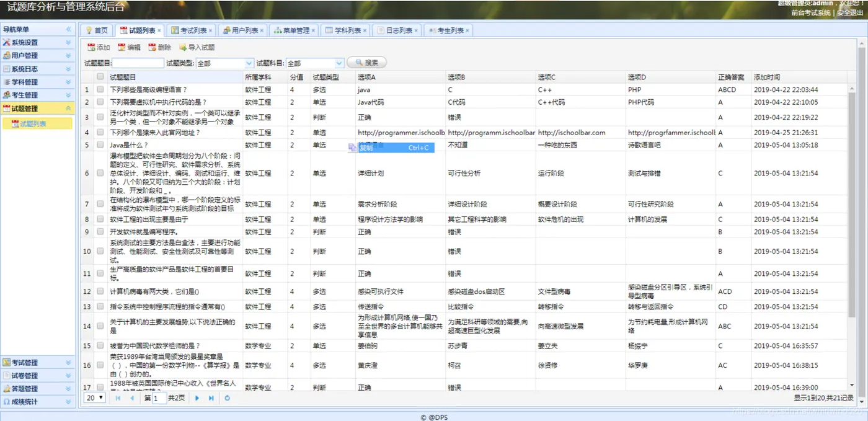The width and height of the screenshot is (868, 421).
Task: Click the 编辑 (edit) toolbar button
Action: point(129,47)
